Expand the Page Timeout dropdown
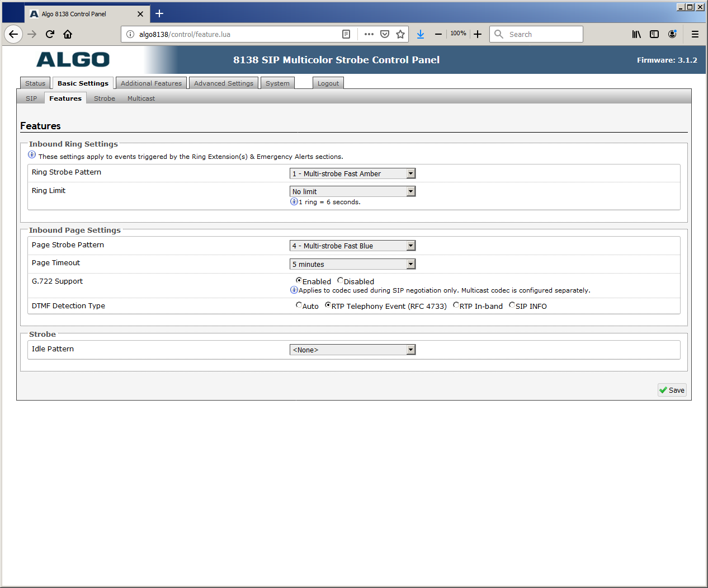The width and height of the screenshot is (708, 588). [x=352, y=264]
